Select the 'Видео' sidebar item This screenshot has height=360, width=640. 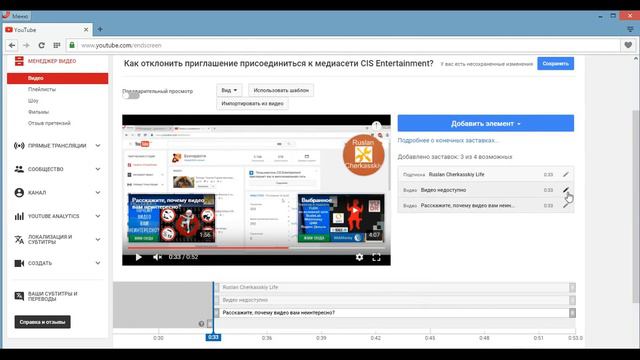(x=58, y=78)
